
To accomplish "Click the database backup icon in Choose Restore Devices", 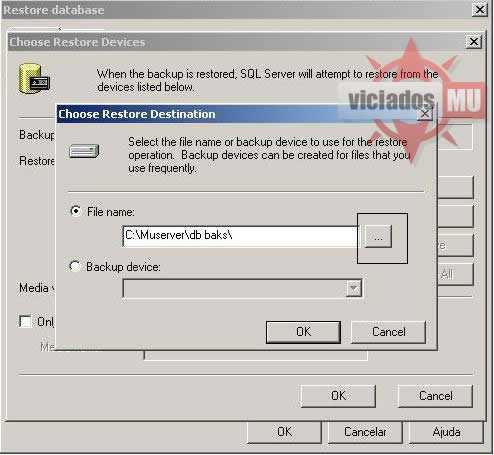I will coord(34,79).
